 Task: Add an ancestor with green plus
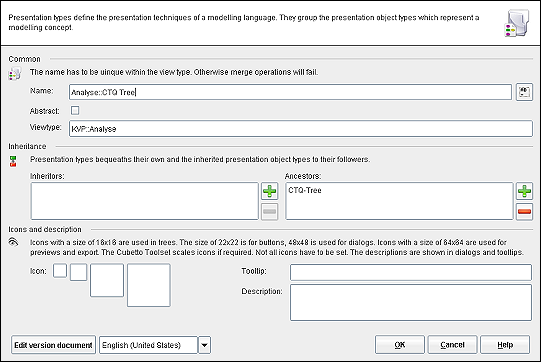524,191
